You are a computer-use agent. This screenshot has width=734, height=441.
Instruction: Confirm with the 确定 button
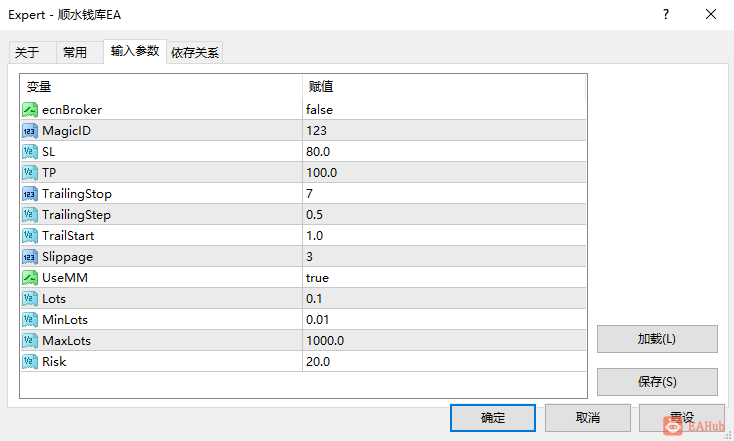[x=493, y=418]
